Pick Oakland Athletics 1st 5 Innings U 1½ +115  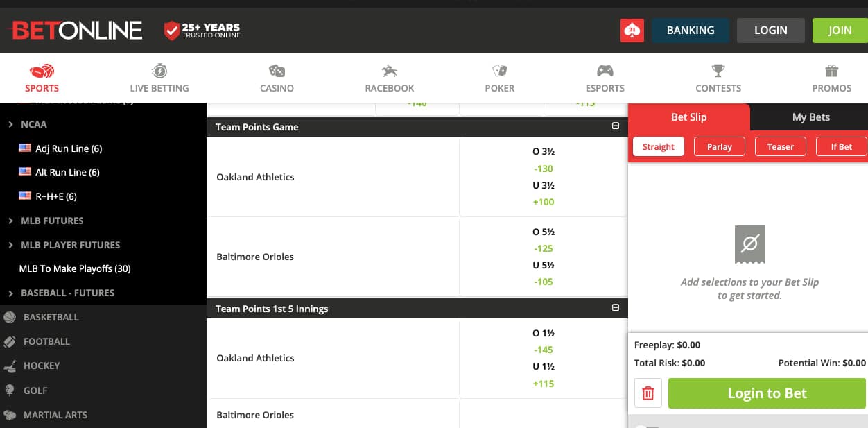click(544, 375)
